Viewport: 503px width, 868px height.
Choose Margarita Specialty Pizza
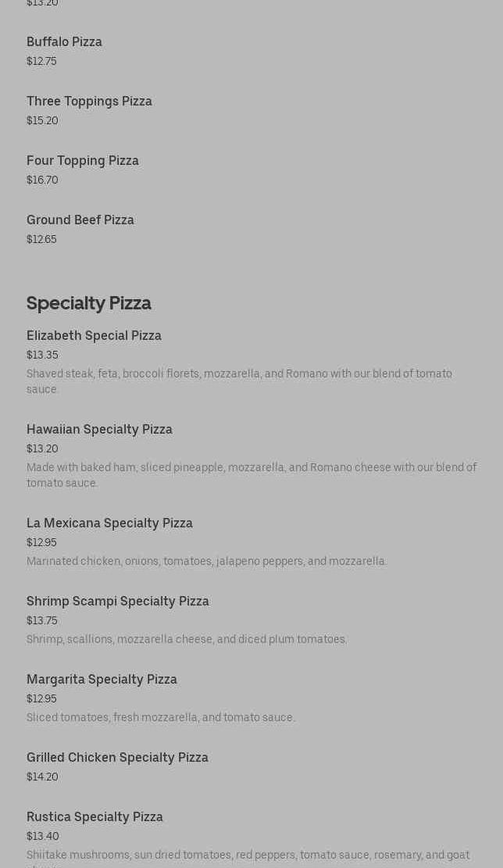pyautogui.click(x=102, y=679)
